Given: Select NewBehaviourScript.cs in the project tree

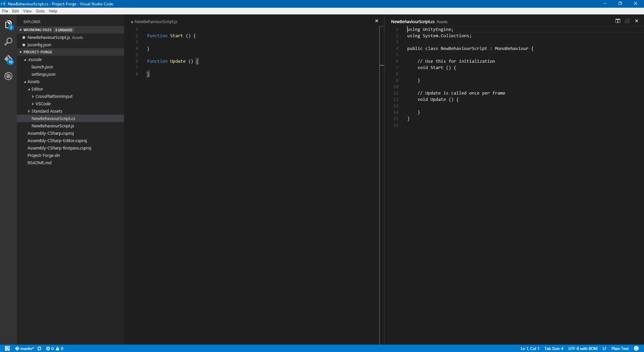Looking at the screenshot, I should click(x=70, y=118).
